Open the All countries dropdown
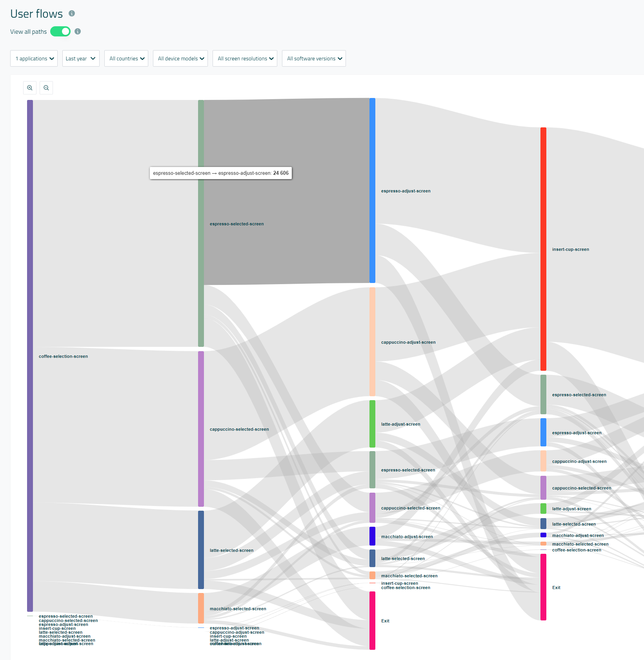Viewport: 644px width, 660px height. point(126,58)
